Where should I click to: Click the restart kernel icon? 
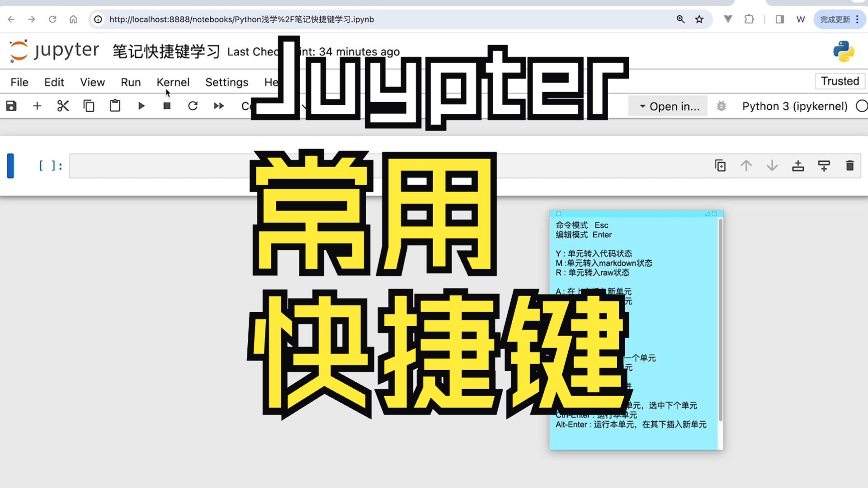[x=193, y=106]
